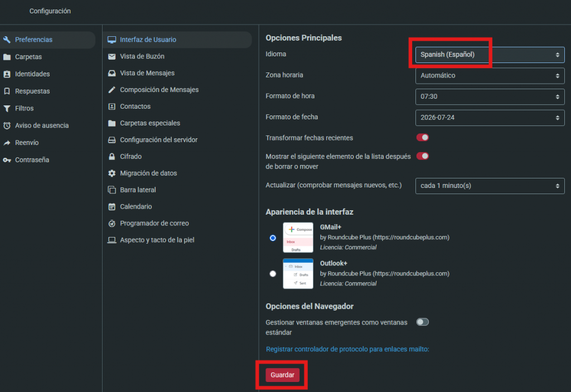Click the calendar icon beside Calendario
The image size is (571, 392).
click(x=112, y=207)
